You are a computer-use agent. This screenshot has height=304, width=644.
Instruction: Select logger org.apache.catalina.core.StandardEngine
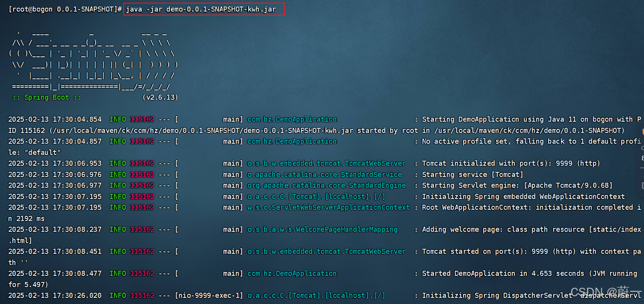(327, 185)
